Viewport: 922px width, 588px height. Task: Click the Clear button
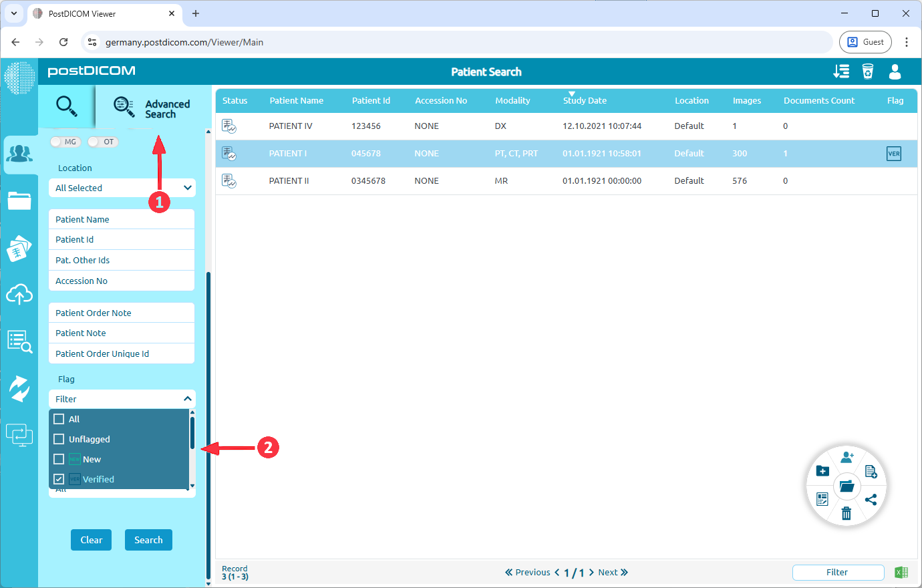click(x=91, y=540)
